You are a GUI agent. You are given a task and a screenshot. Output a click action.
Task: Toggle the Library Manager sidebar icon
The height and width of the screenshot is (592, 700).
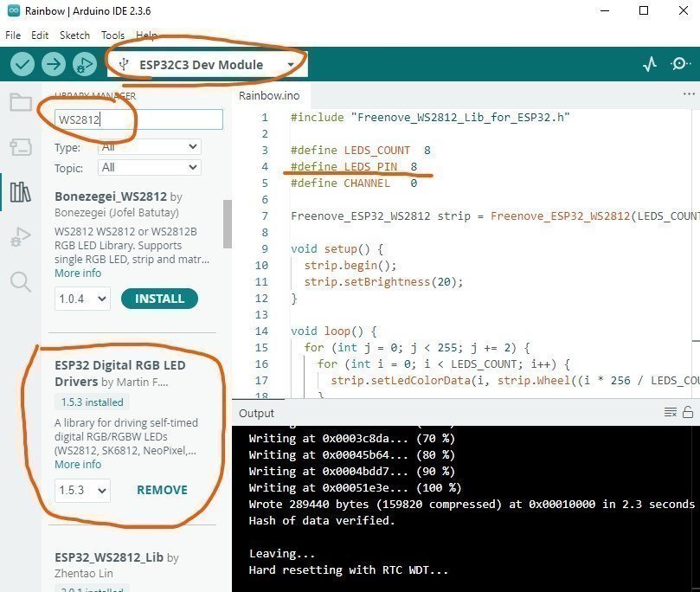(x=21, y=191)
